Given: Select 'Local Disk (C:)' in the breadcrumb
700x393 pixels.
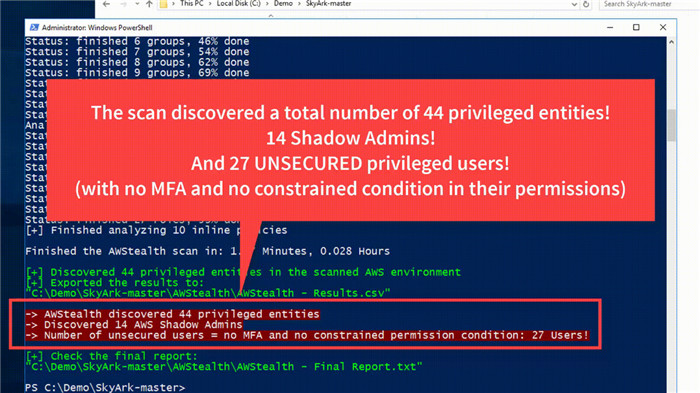Looking at the screenshot, I should [238, 4].
